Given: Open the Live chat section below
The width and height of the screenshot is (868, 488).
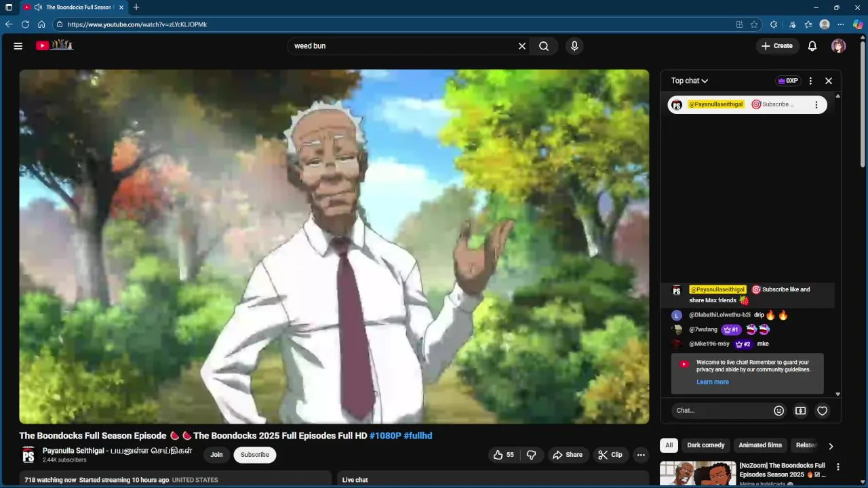Looking at the screenshot, I should pos(493,479).
